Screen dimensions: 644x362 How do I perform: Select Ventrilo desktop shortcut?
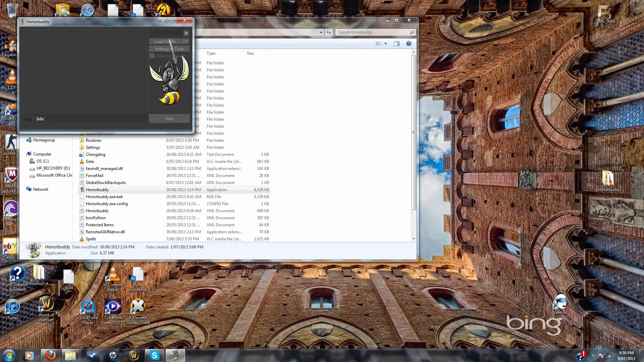click(x=560, y=304)
